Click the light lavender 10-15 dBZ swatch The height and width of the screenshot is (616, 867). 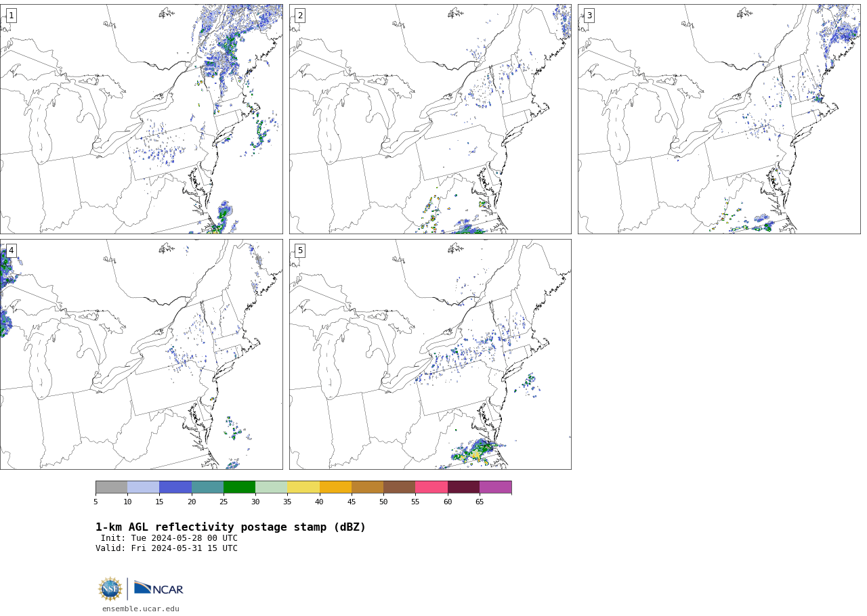[x=143, y=487]
